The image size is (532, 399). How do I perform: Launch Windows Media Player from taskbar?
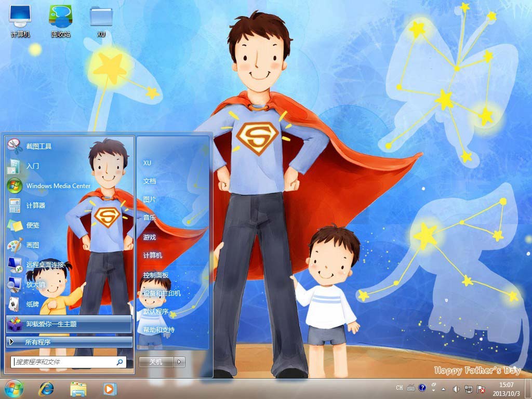[110, 389]
